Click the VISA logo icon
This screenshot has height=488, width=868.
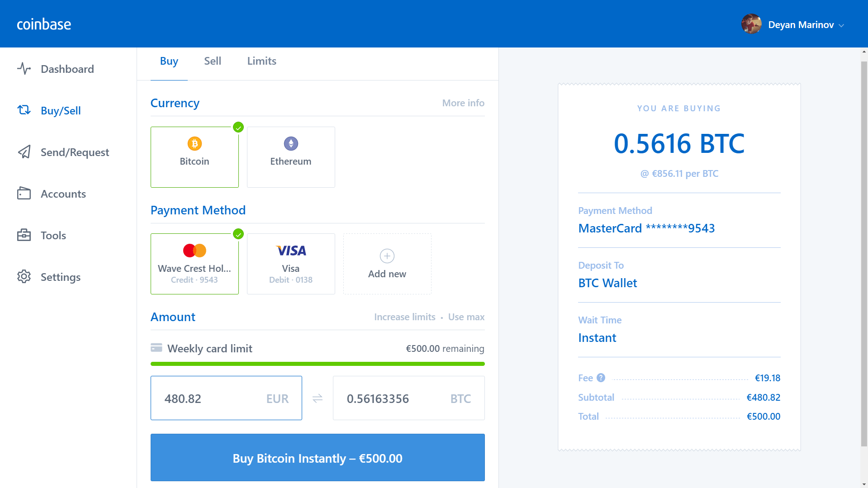291,251
